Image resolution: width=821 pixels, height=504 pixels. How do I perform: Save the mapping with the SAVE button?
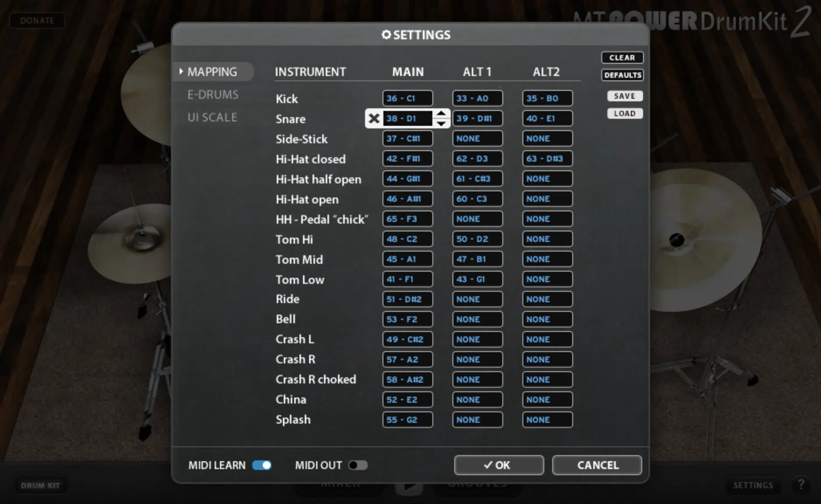[625, 96]
